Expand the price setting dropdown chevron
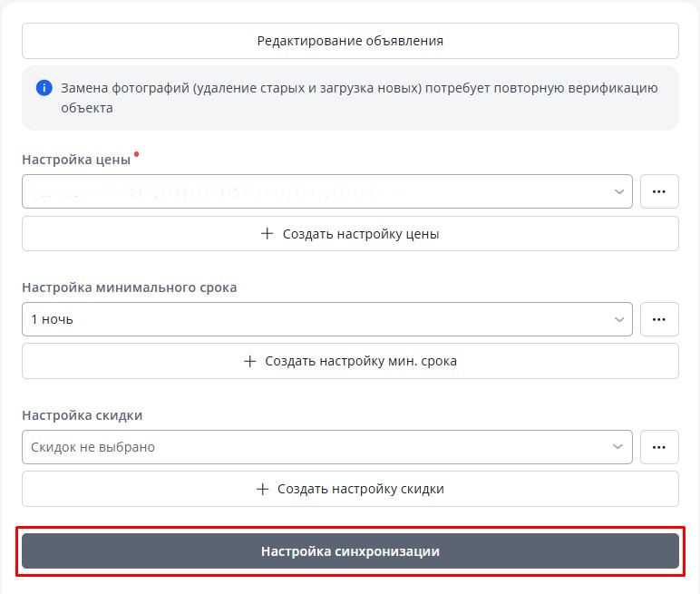This screenshot has width=700, height=594. (618, 191)
